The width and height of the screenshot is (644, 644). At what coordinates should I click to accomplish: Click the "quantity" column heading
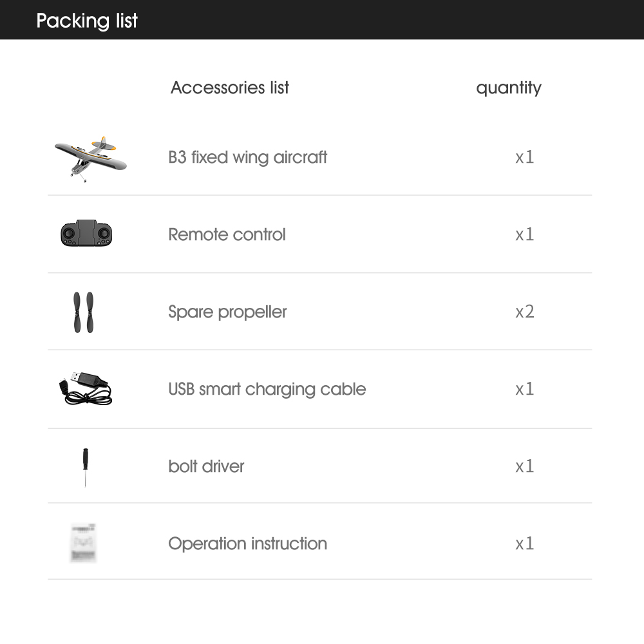coord(509,88)
